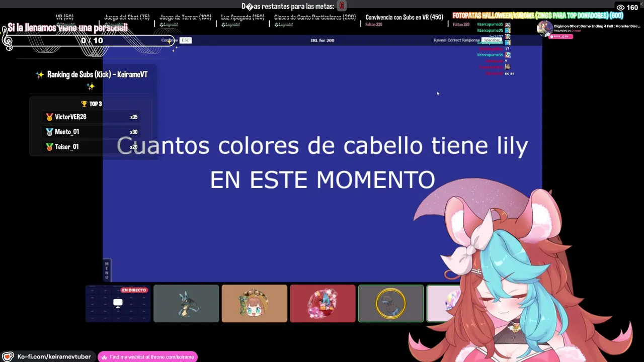Viewport: 644px width, 362px height.
Task: Click the Juego de Terror (100) goal
Action: pyautogui.click(x=185, y=17)
